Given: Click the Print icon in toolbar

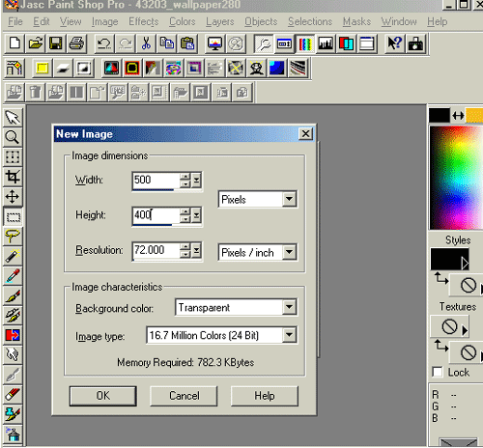Looking at the screenshot, I should pyautogui.click(x=76, y=43).
